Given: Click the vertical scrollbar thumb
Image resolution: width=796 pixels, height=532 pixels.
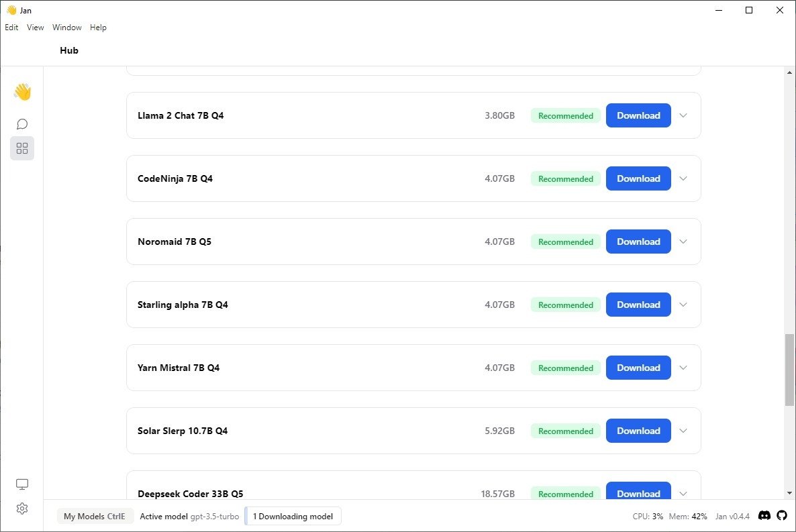Looking at the screenshot, I should point(789,370).
